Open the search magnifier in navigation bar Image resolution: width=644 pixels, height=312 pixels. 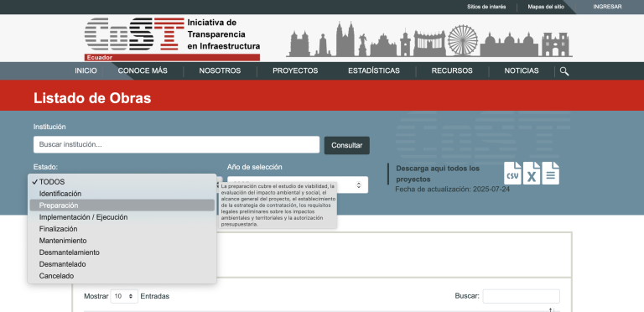[564, 71]
